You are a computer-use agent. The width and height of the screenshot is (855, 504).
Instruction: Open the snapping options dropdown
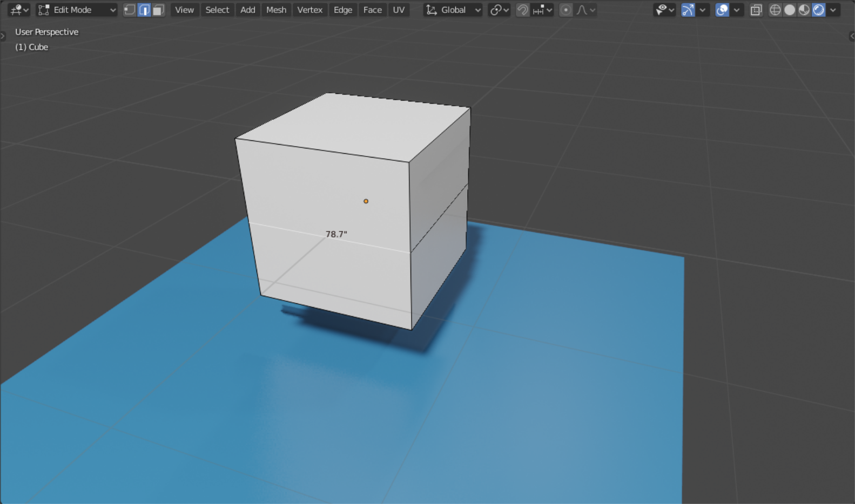pyautogui.click(x=542, y=10)
